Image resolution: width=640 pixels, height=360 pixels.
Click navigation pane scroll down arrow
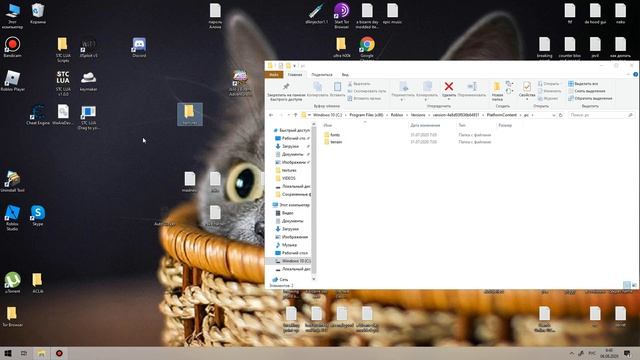pos(314,279)
